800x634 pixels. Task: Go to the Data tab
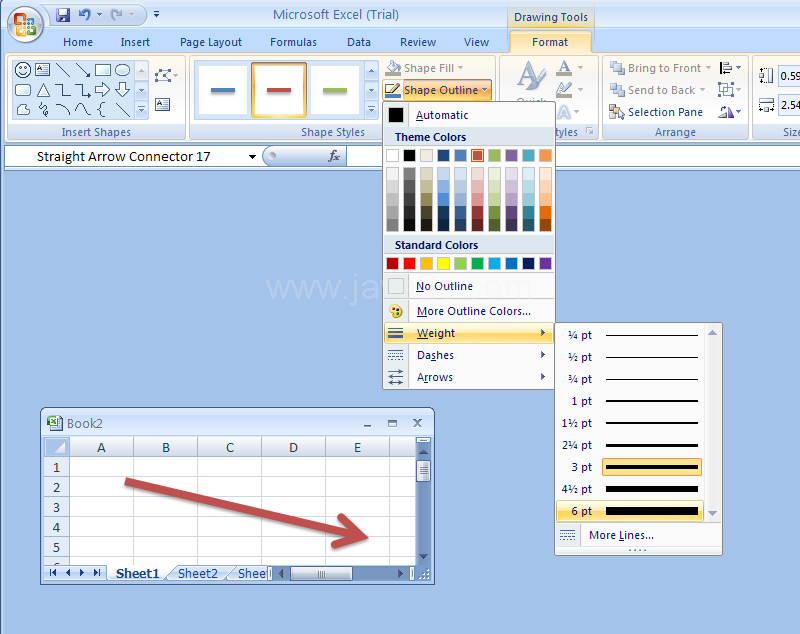pyautogui.click(x=359, y=42)
